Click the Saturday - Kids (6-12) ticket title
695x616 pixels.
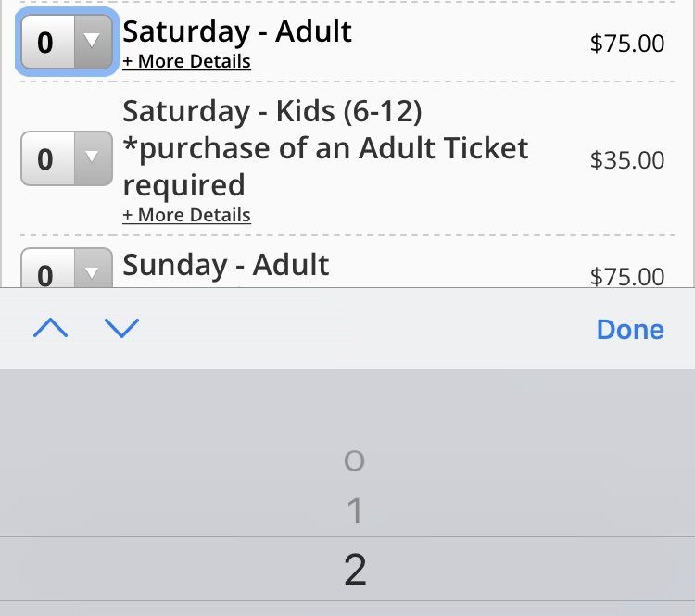pos(272,111)
